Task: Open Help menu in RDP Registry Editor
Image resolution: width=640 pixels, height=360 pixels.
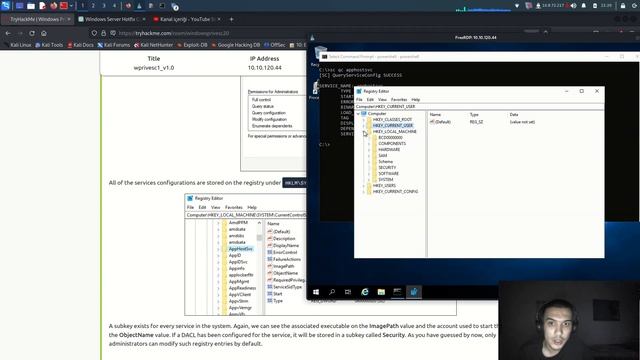Action: click(416, 100)
